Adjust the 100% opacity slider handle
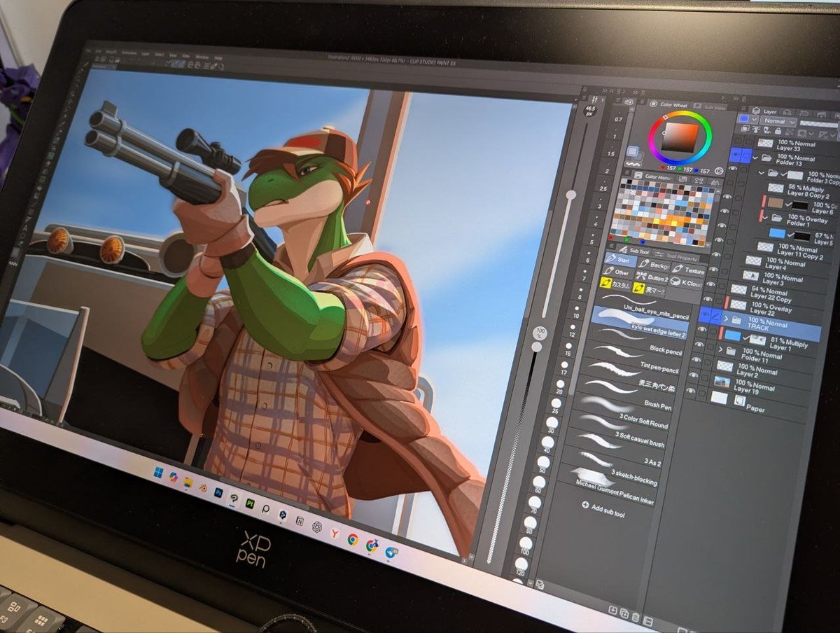Screen dimensions: 840x633 point(538,347)
